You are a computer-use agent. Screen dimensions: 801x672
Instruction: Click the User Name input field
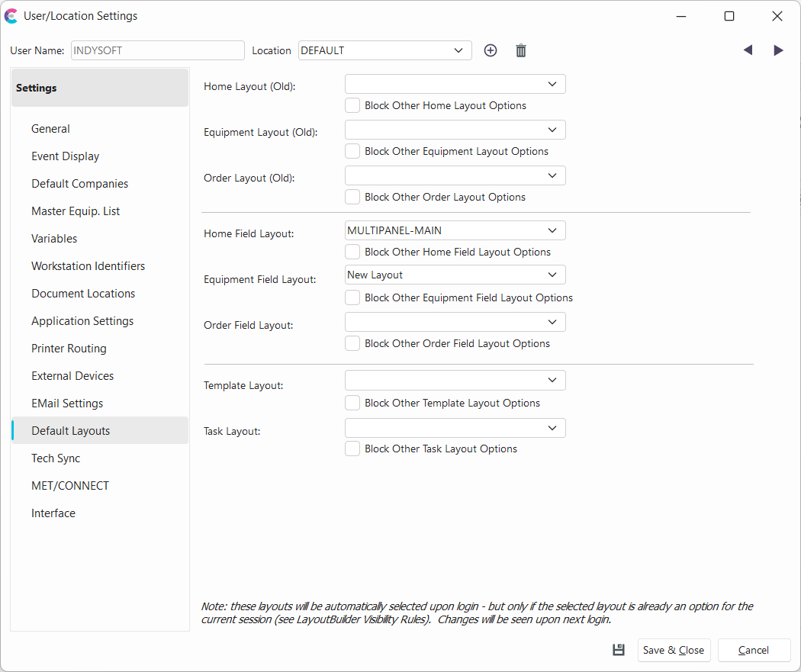tap(157, 50)
